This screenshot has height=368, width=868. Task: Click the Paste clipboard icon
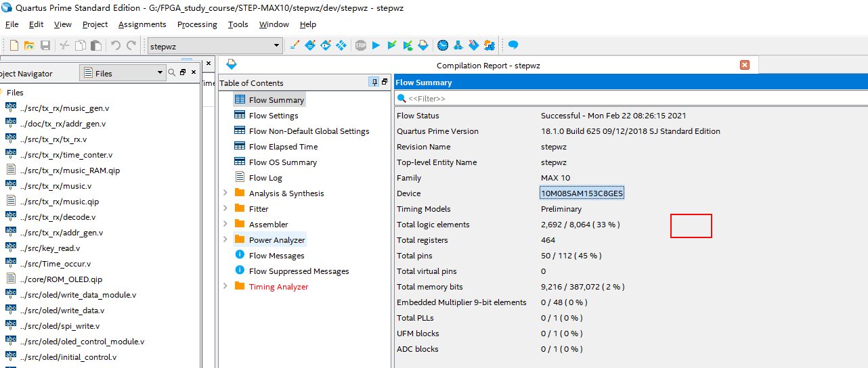point(96,45)
